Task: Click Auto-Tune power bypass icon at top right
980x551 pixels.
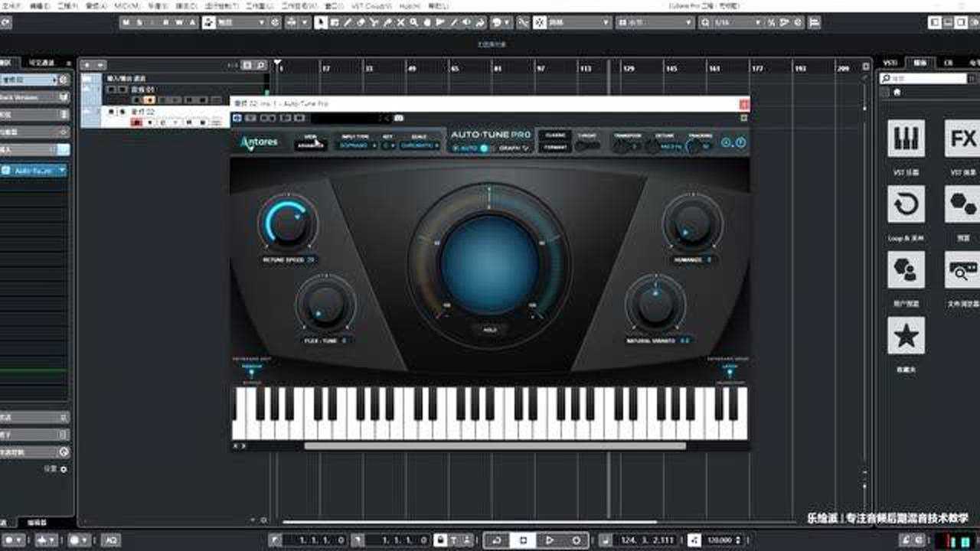Action: 740,142
